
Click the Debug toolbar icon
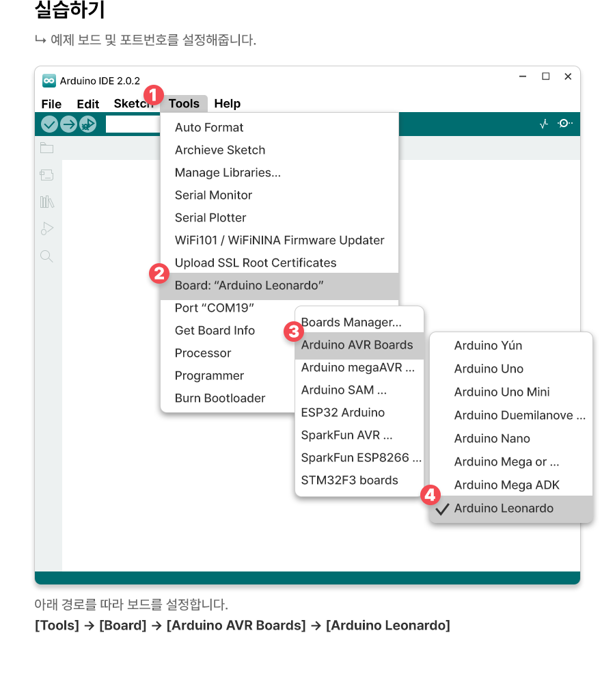pyautogui.click(x=87, y=124)
